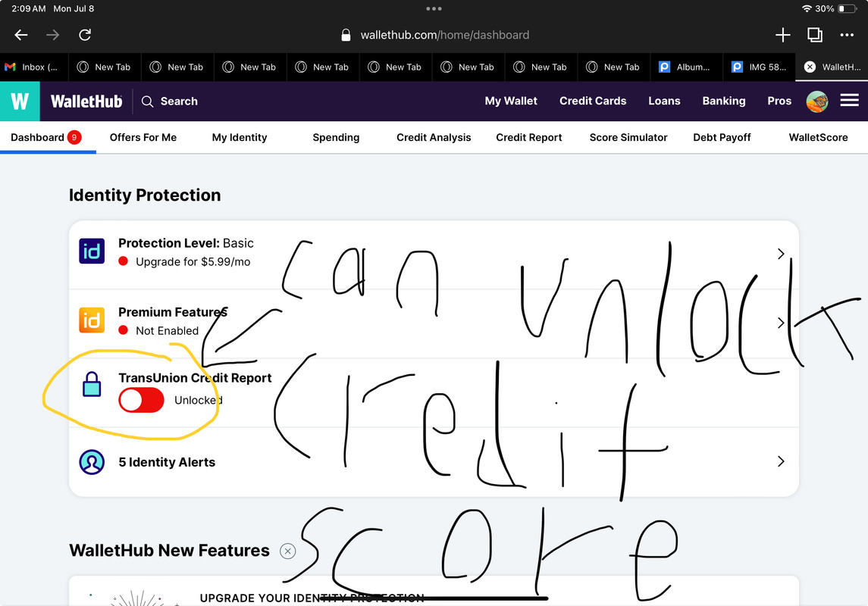Open the Offers For Me tab
The width and height of the screenshot is (868, 606).
(x=143, y=137)
